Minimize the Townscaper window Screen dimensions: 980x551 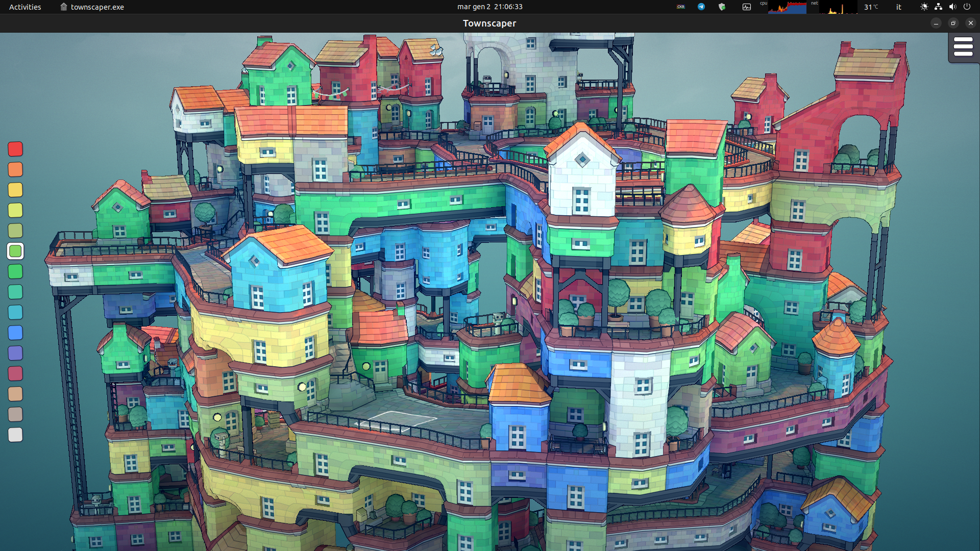click(936, 23)
